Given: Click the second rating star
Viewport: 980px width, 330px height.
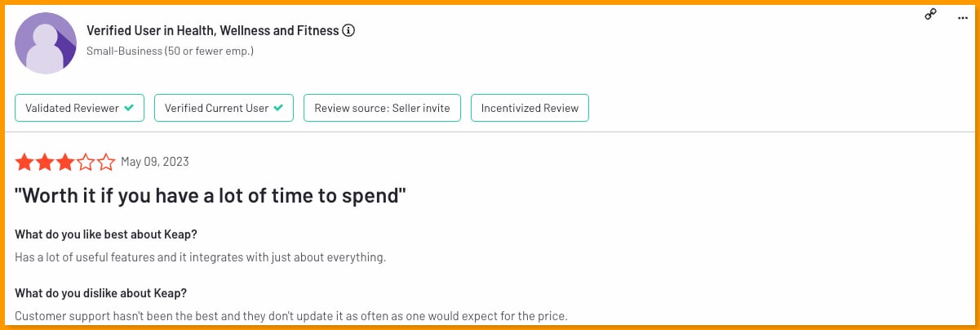Looking at the screenshot, I should click(45, 162).
